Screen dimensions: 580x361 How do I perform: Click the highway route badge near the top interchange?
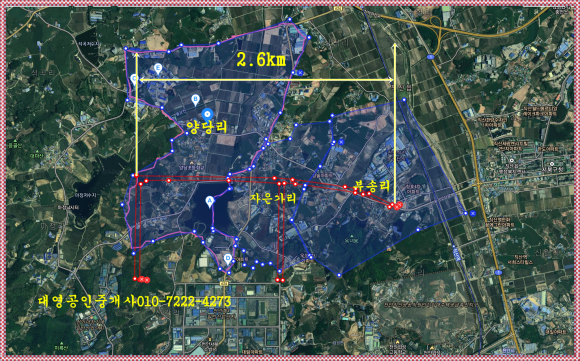[x=430, y=57]
